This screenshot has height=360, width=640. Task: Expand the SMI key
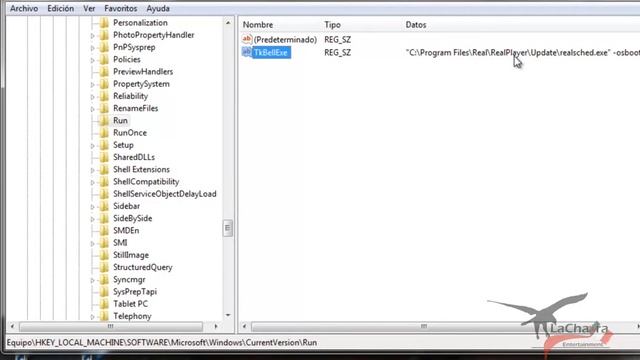pyautogui.click(x=92, y=244)
